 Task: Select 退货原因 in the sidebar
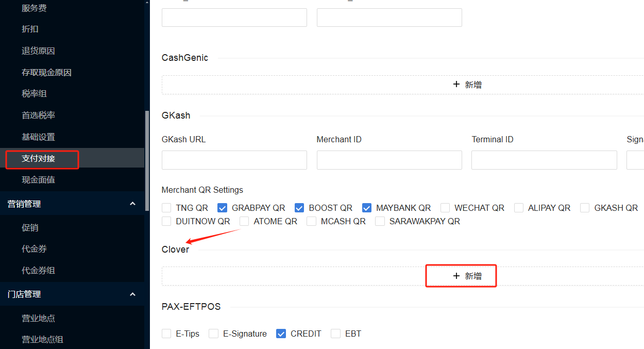[x=38, y=51]
